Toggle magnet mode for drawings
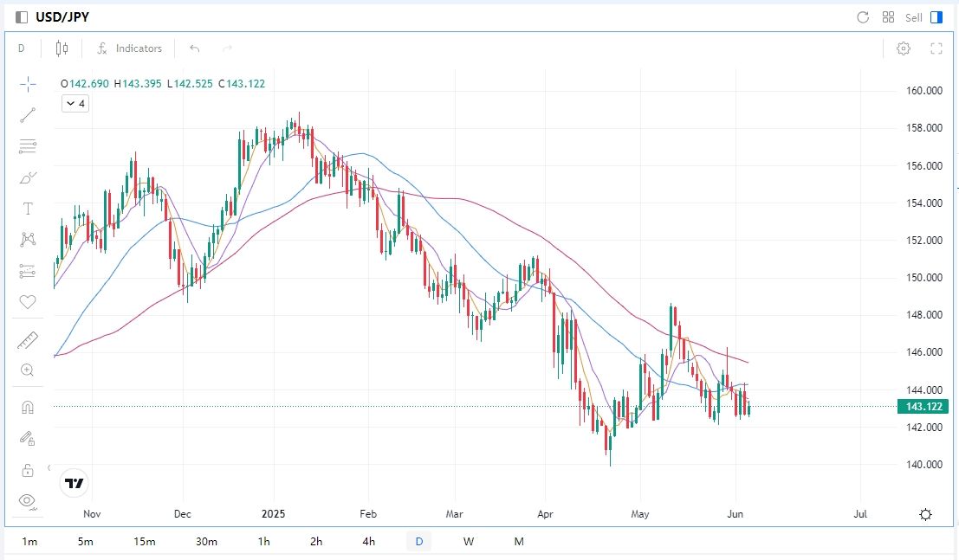The image size is (959, 560). [28, 407]
